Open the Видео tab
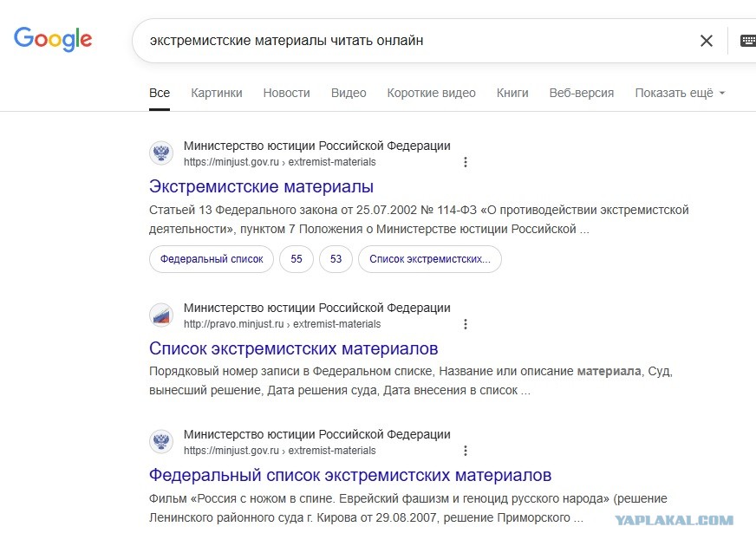 pyautogui.click(x=349, y=93)
